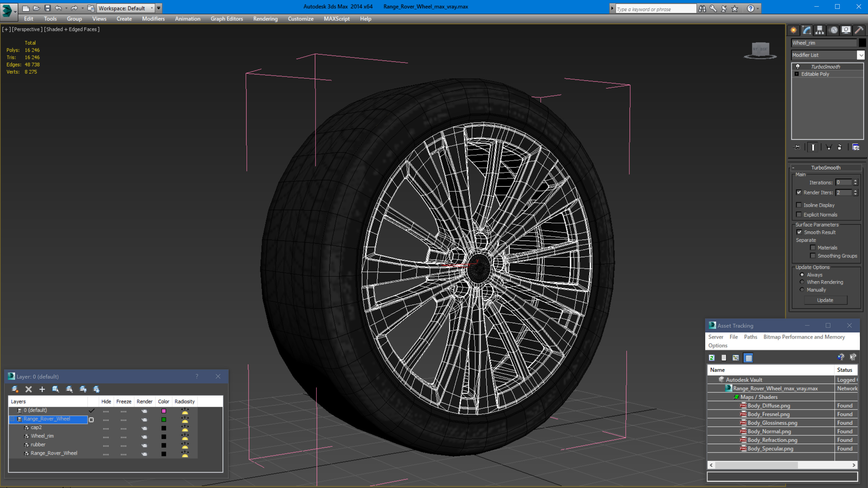
Task: Click the Iterations value input field
Action: [x=843, y=182]
